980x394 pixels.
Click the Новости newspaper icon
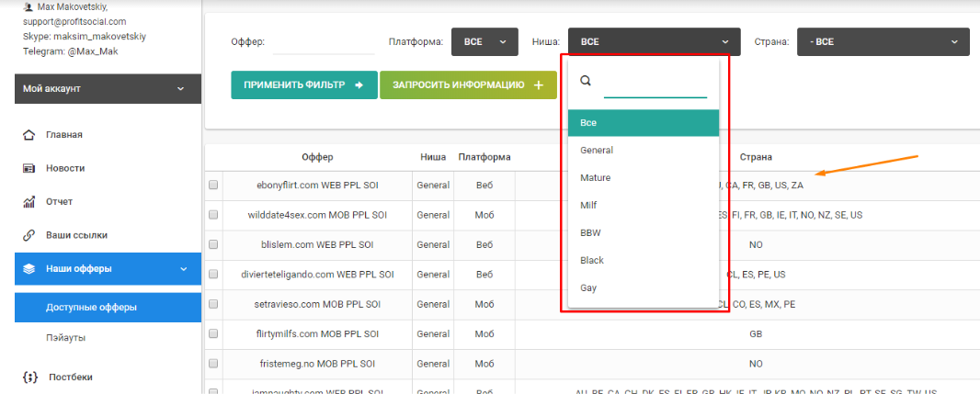click(28, 169)
